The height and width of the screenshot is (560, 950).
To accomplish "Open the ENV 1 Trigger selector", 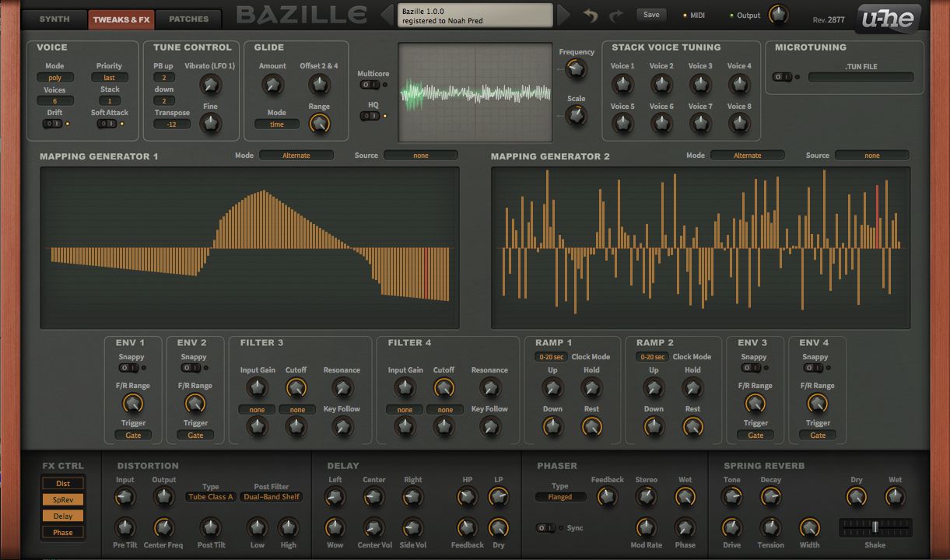I will 133,436.
